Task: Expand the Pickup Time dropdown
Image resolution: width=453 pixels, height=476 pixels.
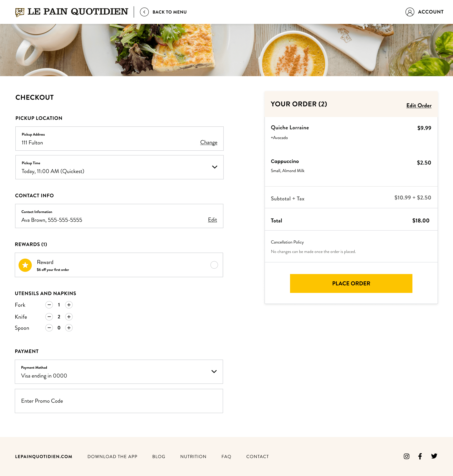Action: click(214, 167)
